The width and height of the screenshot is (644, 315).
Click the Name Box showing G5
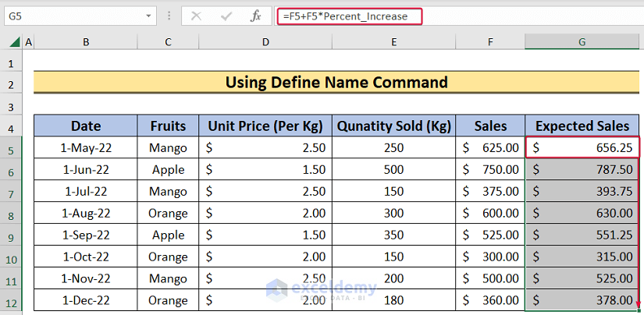(70, 16)
